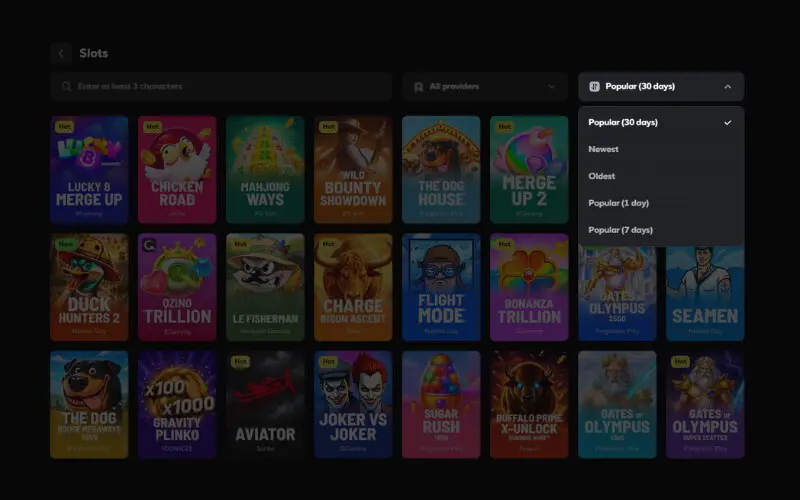Open Merge Up 2 game card

pos(529,169)
